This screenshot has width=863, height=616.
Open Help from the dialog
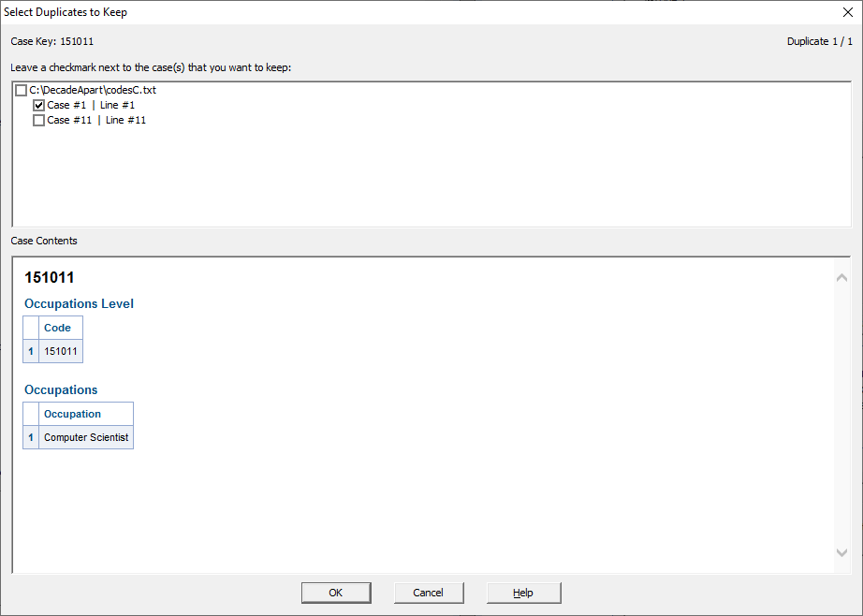click(x=523, y=593)
